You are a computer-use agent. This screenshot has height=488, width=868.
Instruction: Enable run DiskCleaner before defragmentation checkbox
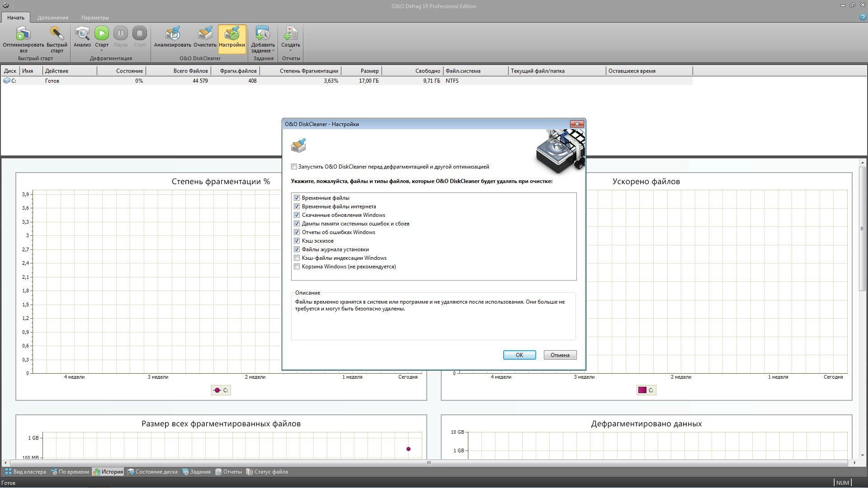pos(294,167)
